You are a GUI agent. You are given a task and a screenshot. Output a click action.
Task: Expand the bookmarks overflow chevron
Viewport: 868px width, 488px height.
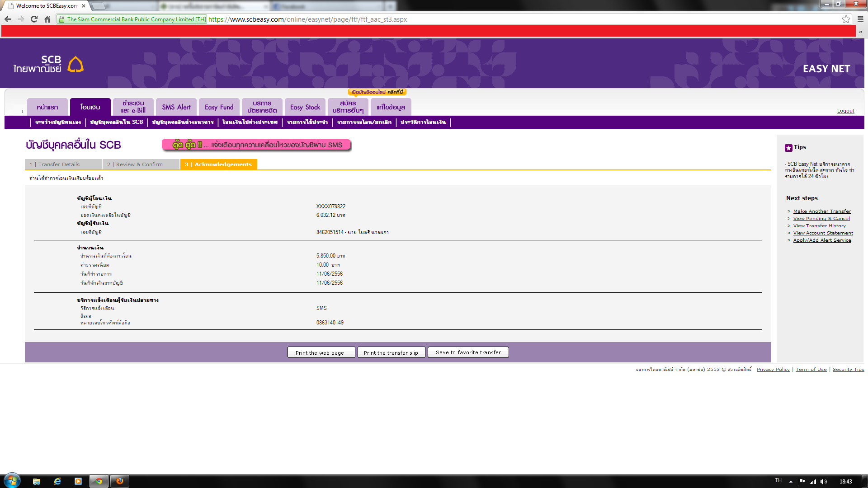[x=860, y=32]
